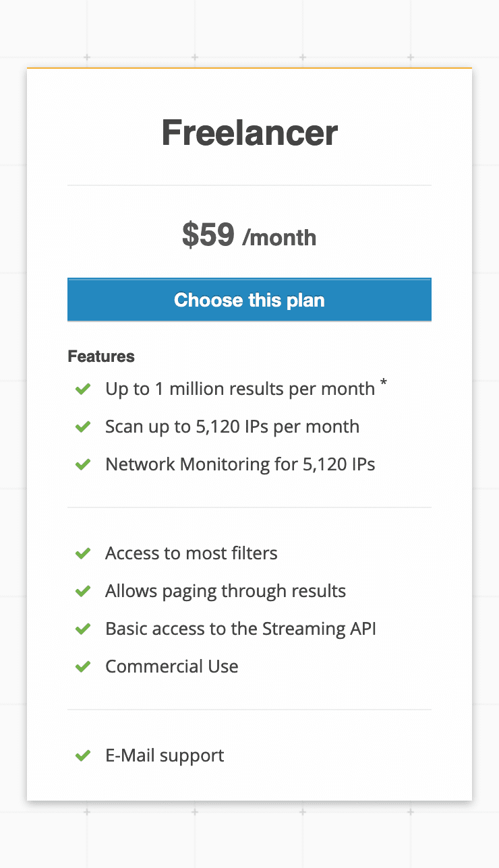
Task: Click checkmark beside 'Allows paging through results'
Action: point(83,591)
